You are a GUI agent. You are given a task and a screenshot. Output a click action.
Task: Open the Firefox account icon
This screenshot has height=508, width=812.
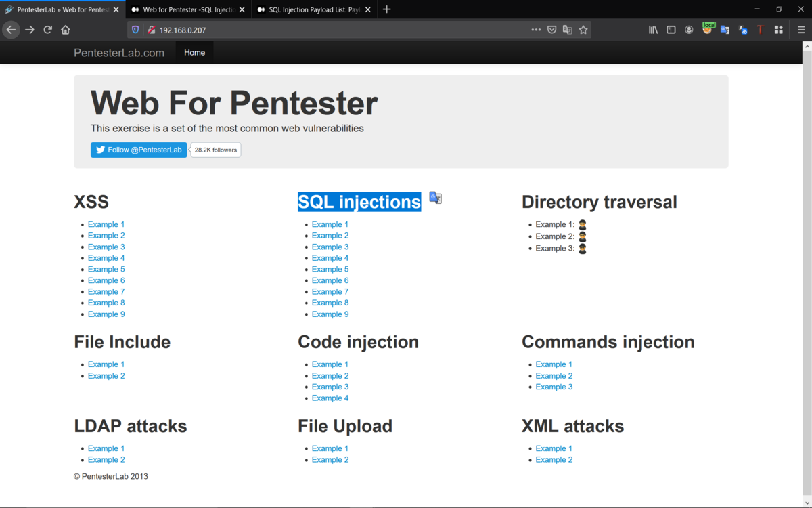[689, 30]
